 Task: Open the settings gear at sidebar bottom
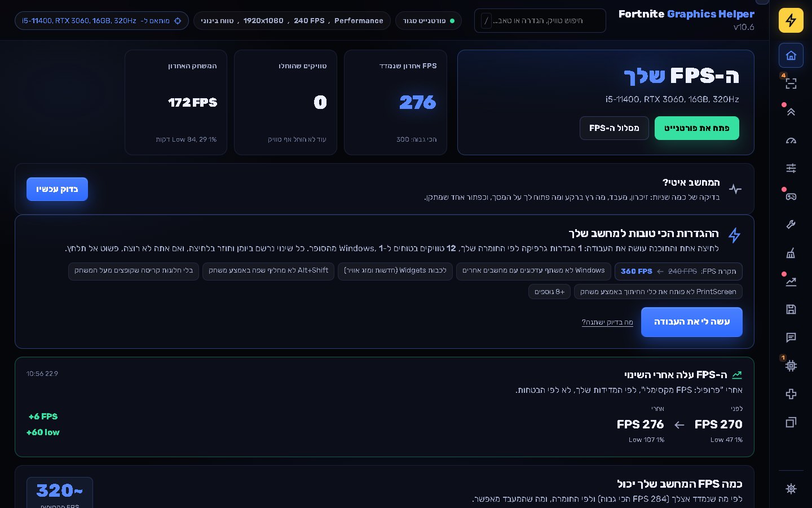791,489
